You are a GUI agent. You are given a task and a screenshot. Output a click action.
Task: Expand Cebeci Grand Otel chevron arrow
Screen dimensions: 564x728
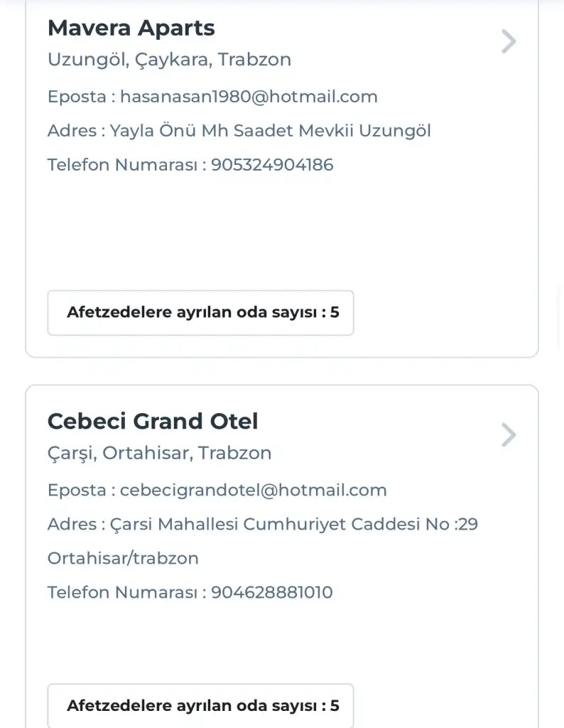508,434
